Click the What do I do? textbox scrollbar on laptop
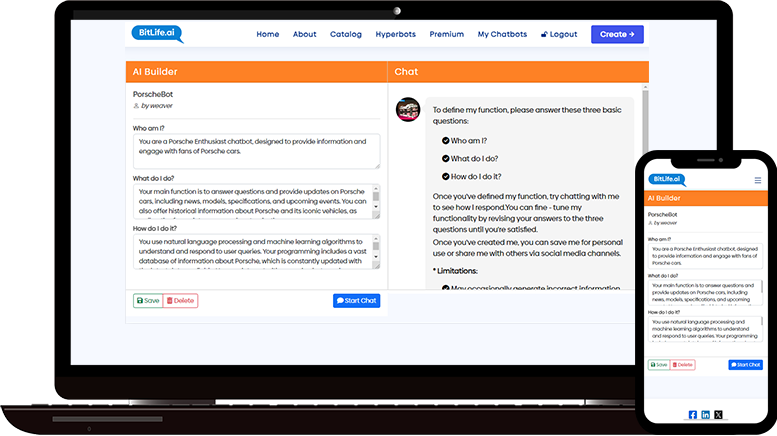This screenshot has width=777, height=436. (x=376, y=198)
